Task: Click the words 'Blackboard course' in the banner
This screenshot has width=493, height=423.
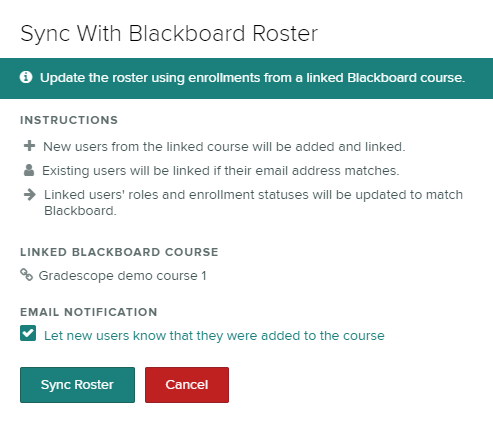Action: (406, 78)
